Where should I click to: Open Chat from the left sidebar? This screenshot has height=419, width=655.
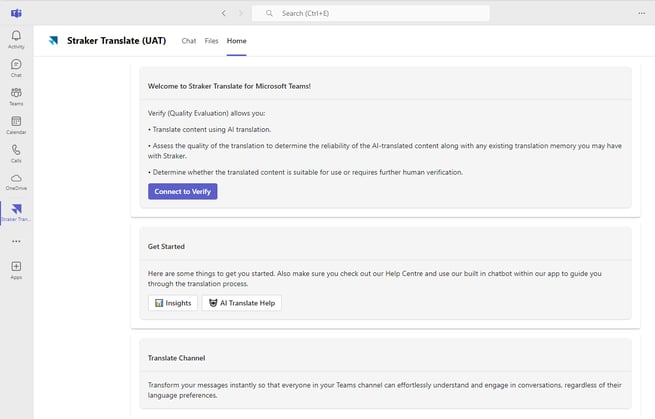(16, 68)
